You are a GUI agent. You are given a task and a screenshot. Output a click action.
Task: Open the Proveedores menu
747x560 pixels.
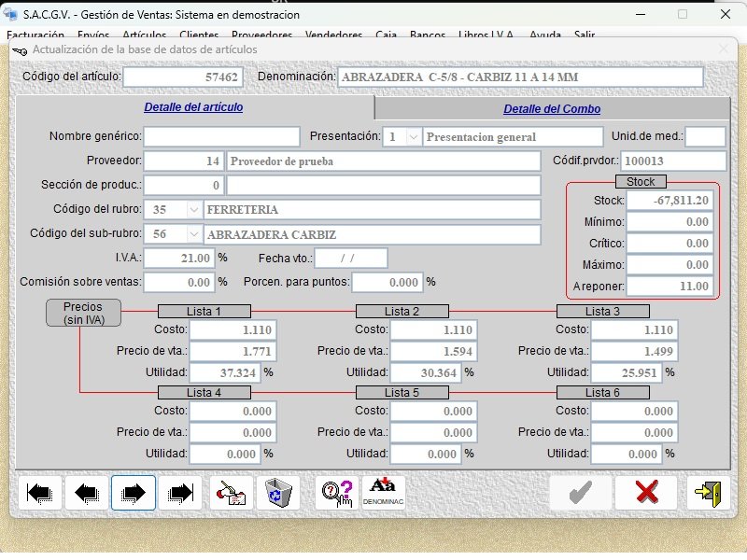(x=261, y=35)
